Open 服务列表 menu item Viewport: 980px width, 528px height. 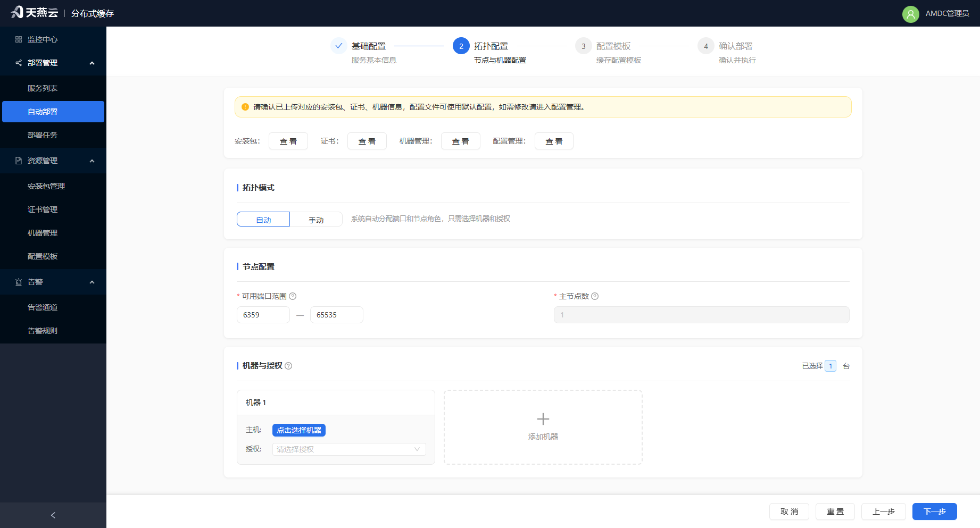pyautogui.click(x=53, y=88)
